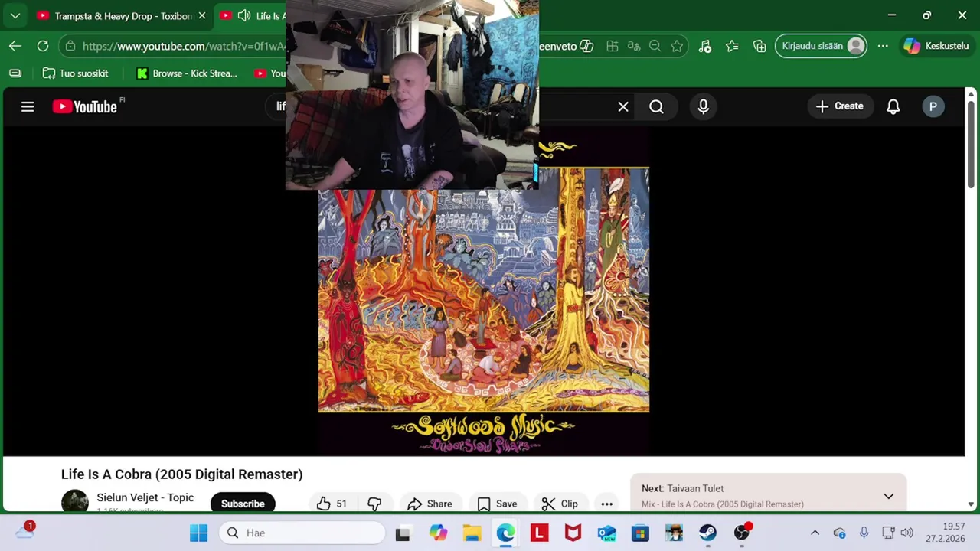Open Microsoft Store from the taskbar

pos(640,533)
